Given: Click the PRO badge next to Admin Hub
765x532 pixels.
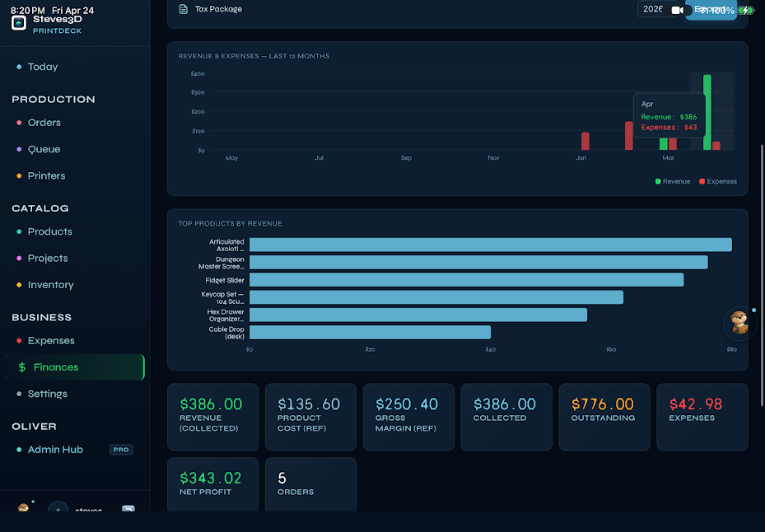Looking at the screenshot, I should tap(121, 450).
